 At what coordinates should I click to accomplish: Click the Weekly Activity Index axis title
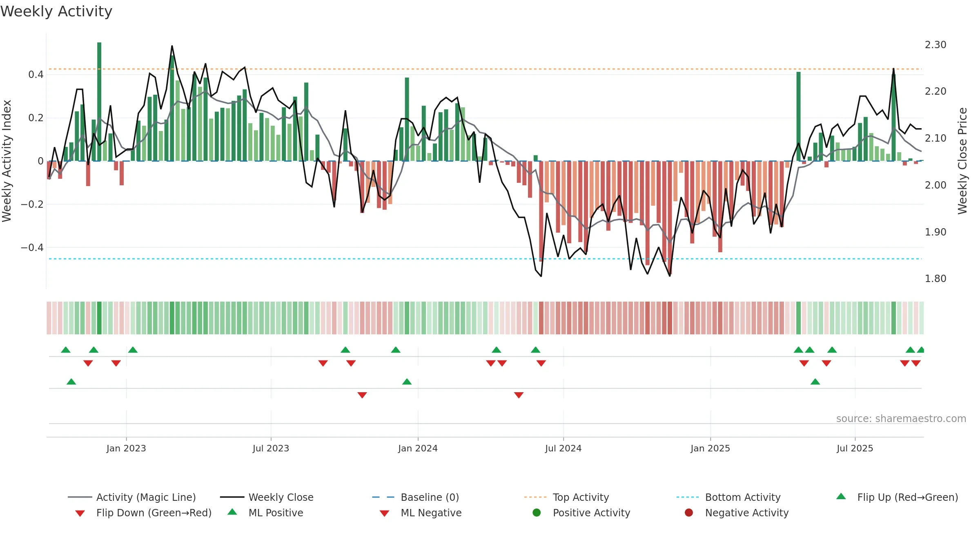(7, 161)
